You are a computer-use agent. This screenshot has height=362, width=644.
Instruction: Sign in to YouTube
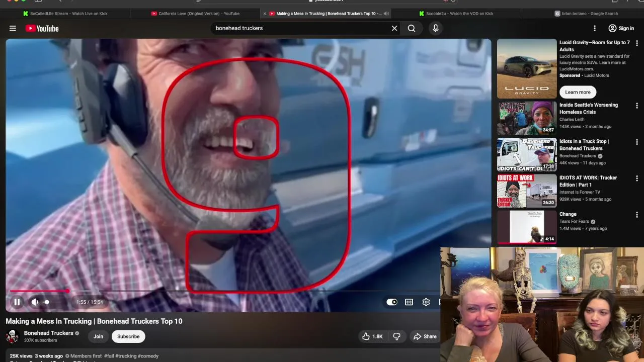pyautogui.click(x=621, y=28)
